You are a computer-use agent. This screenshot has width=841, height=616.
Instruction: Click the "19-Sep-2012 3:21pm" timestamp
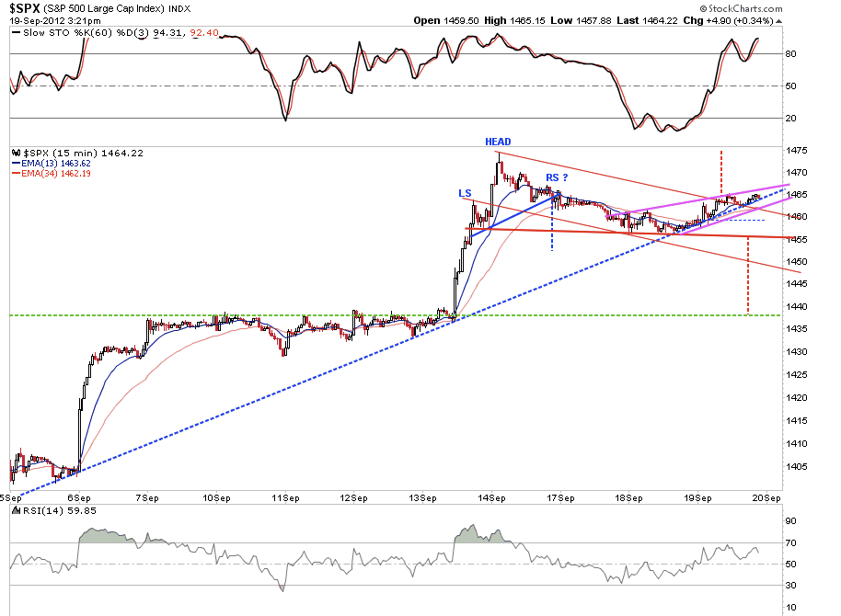coord(55,21)
